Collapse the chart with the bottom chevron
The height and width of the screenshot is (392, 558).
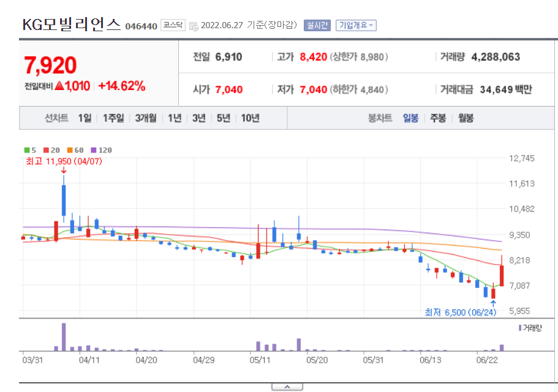tap(287, 387)
